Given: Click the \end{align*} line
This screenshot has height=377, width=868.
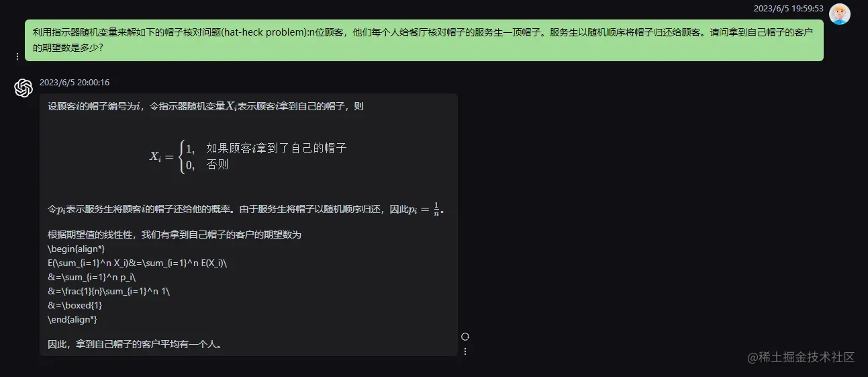Looking at the screenshot, I should click(x=73, y=319).
